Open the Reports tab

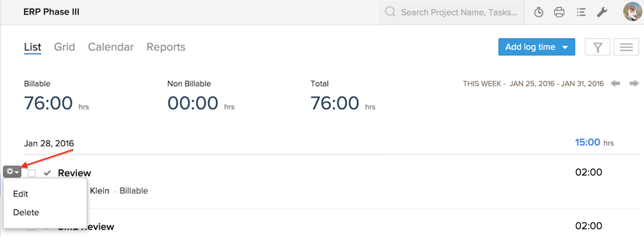pyautogui.click(x=166, y=47)
